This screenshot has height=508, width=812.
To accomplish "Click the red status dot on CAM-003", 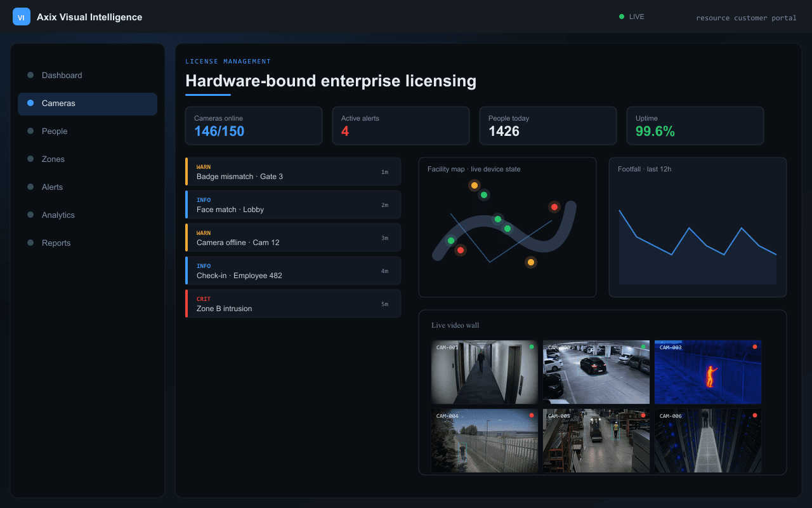I will (755, 347).
